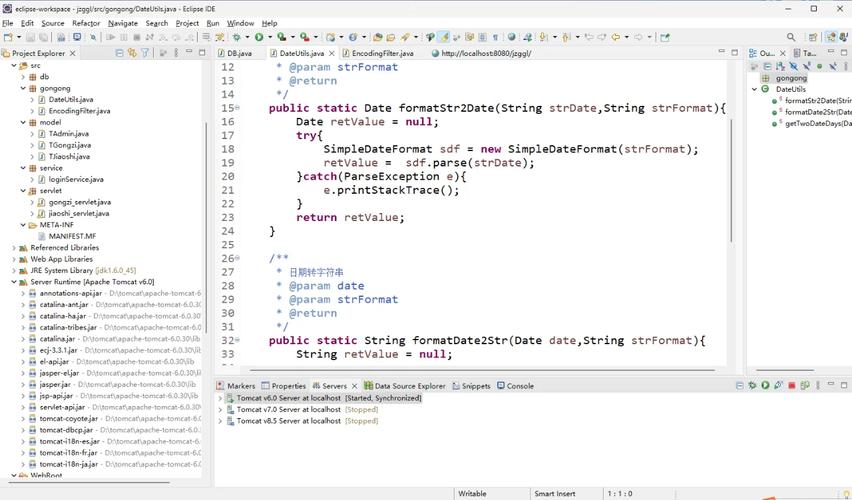Toggle Mark Occurrences highlighter icon
Viewport: 852px width, 500px height.
pyautogui.click(x=444, y=37)
